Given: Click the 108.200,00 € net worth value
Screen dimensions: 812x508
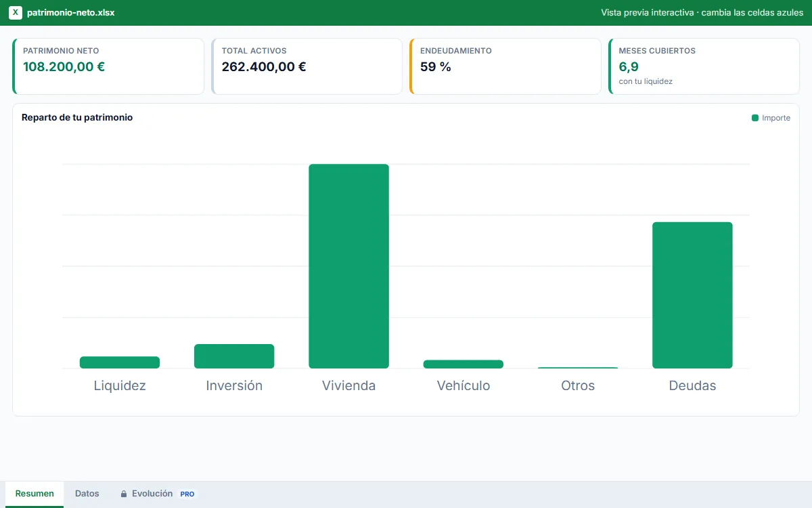Looking at the screenshot, I should click(64, 66).
